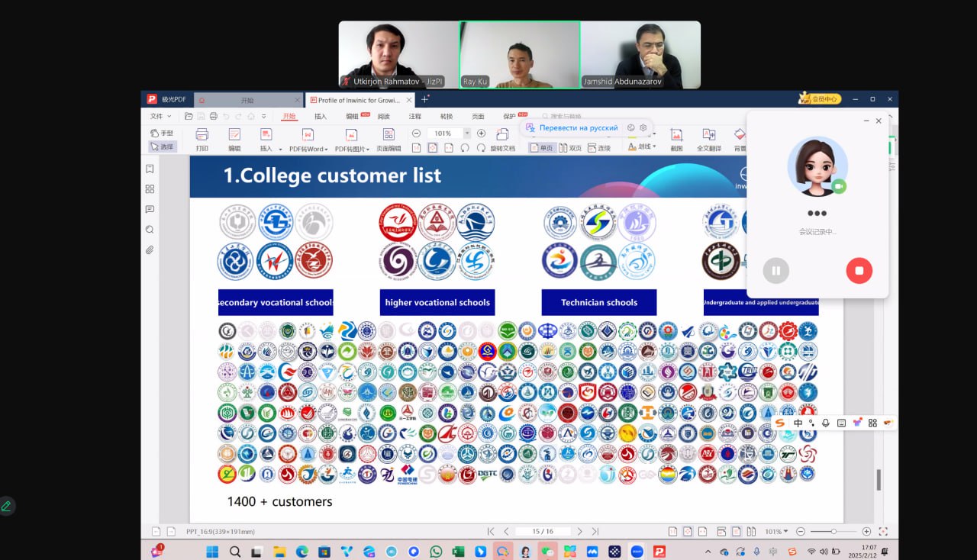Switch to single page view
977x560 pixels.
pyautogui.click(x=541, y=148)
